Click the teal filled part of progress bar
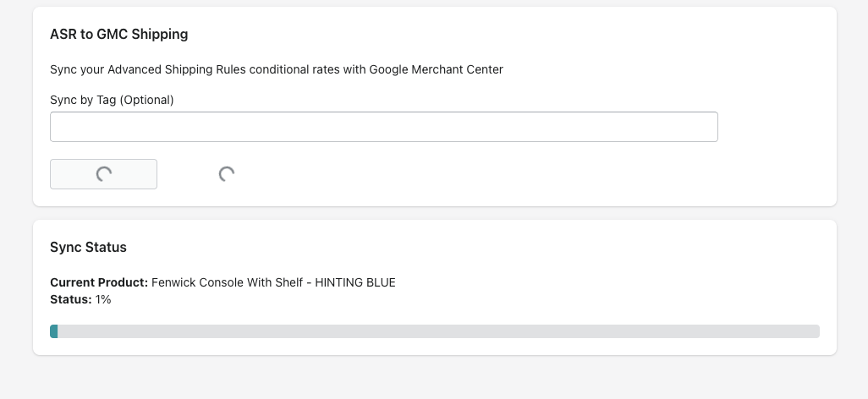The image size is (868, 399). click(x=54, y=331)
